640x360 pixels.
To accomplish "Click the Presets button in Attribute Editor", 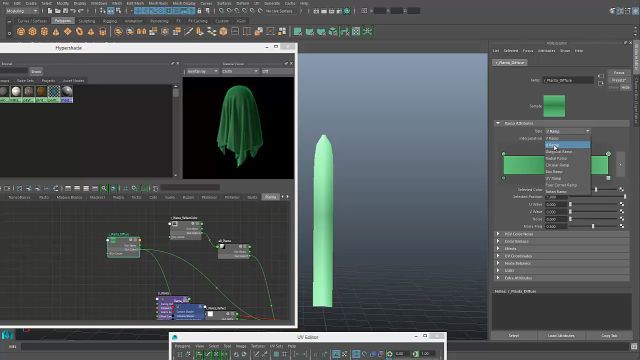I will click(619, 80).
